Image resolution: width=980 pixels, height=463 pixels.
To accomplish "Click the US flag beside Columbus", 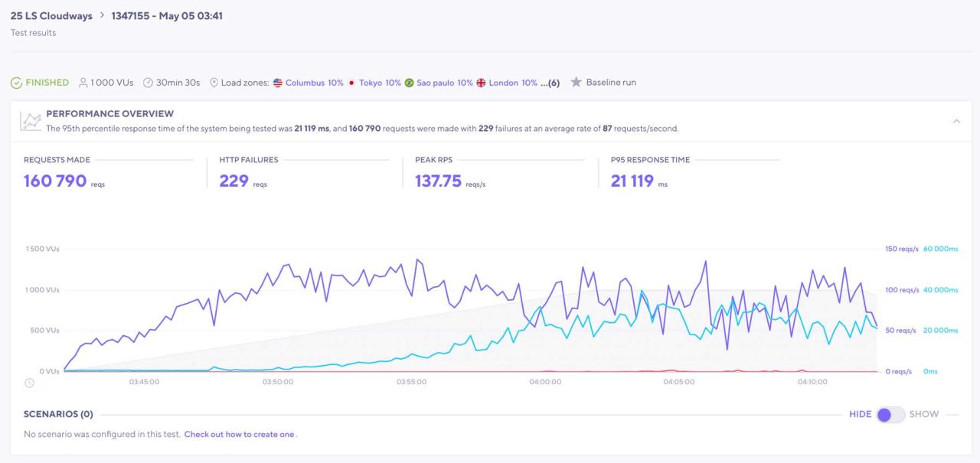I will (x=278, y=83).
